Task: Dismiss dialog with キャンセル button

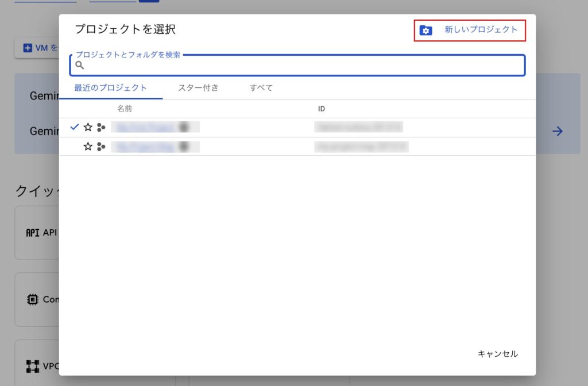Action: tap(498, 354)
